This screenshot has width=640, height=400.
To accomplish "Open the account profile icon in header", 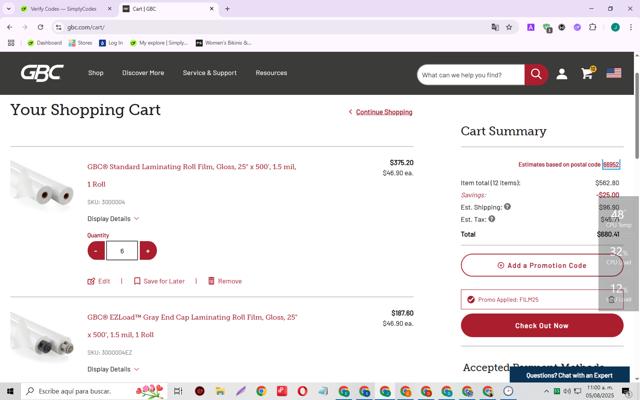I will [562, 74].
